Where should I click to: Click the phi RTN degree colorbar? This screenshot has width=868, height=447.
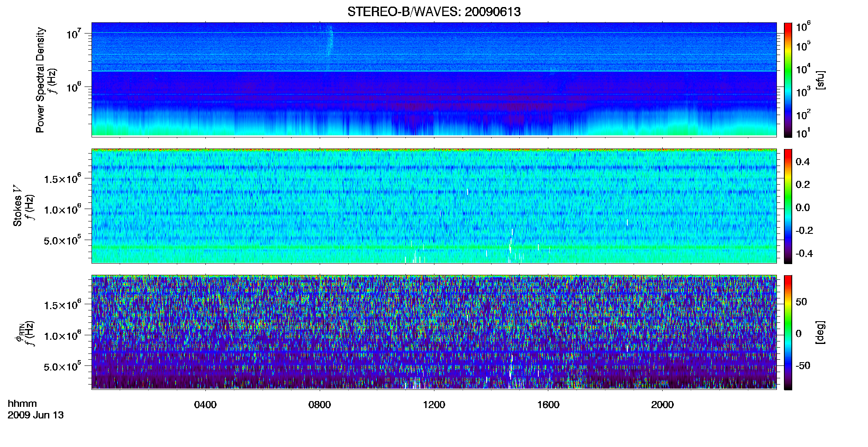788,332
